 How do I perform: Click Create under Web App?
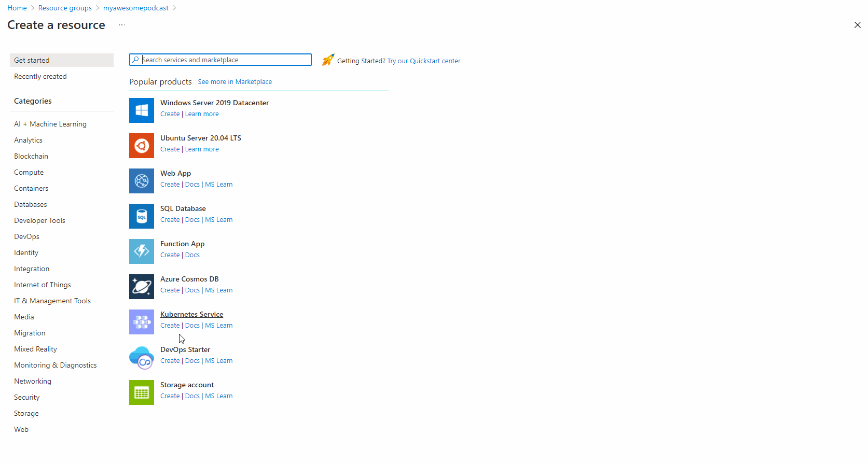coord(170,185)
